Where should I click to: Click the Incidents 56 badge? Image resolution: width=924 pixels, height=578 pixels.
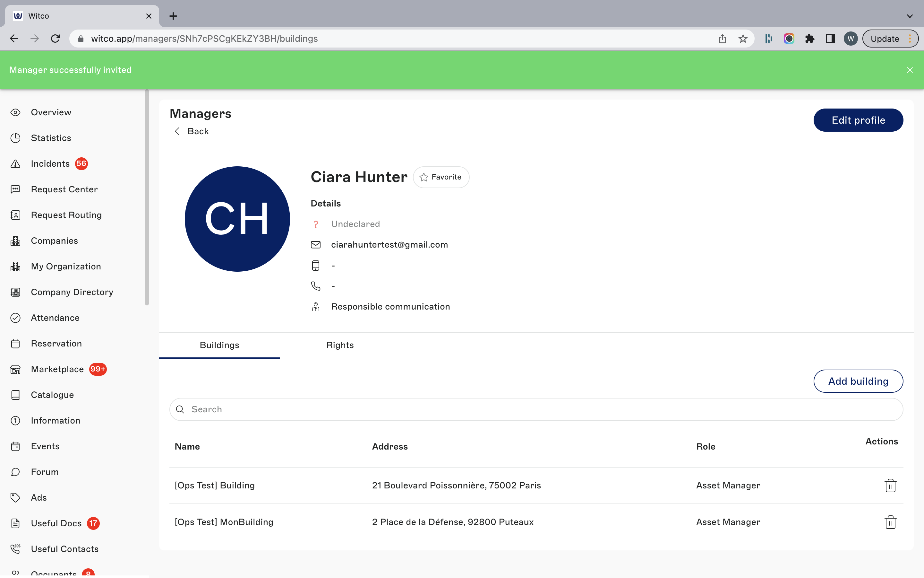click(81, 164)
